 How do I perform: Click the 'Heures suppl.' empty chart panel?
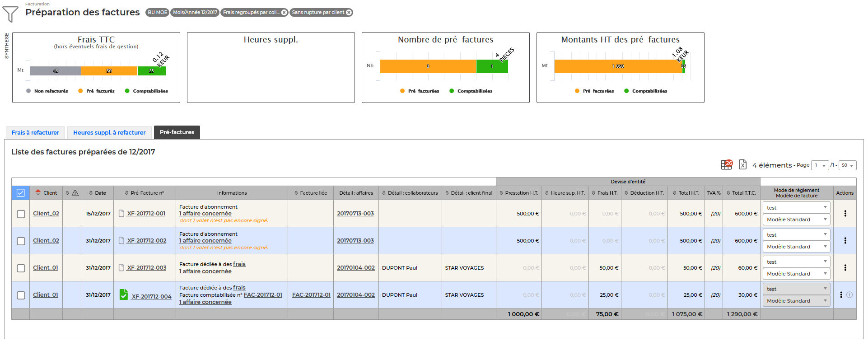pos(271,67)
